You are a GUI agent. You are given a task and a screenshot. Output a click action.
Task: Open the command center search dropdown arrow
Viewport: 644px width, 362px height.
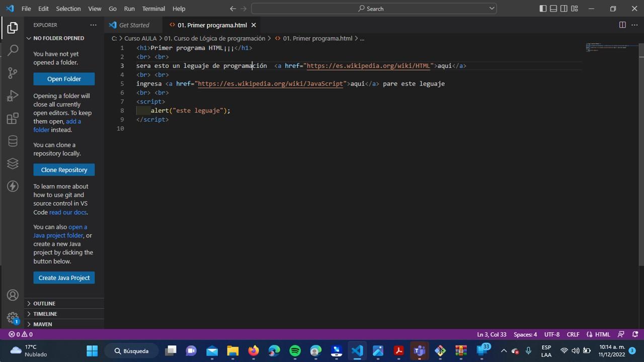tap(492, 9)
